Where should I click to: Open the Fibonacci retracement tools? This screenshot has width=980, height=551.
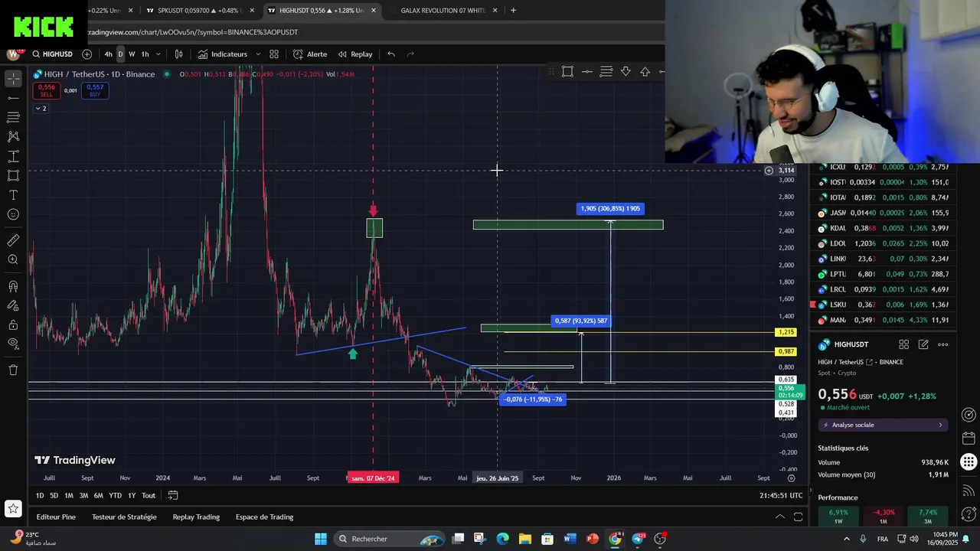13,117
